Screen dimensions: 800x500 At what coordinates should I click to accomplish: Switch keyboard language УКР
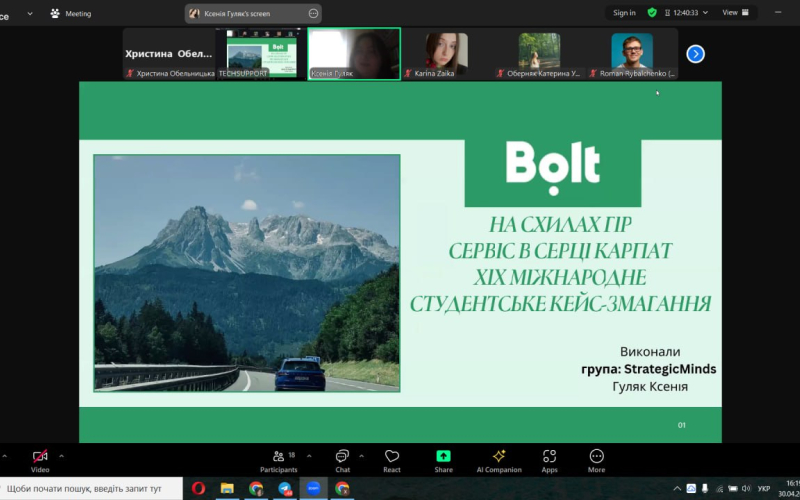pos(764,489)
